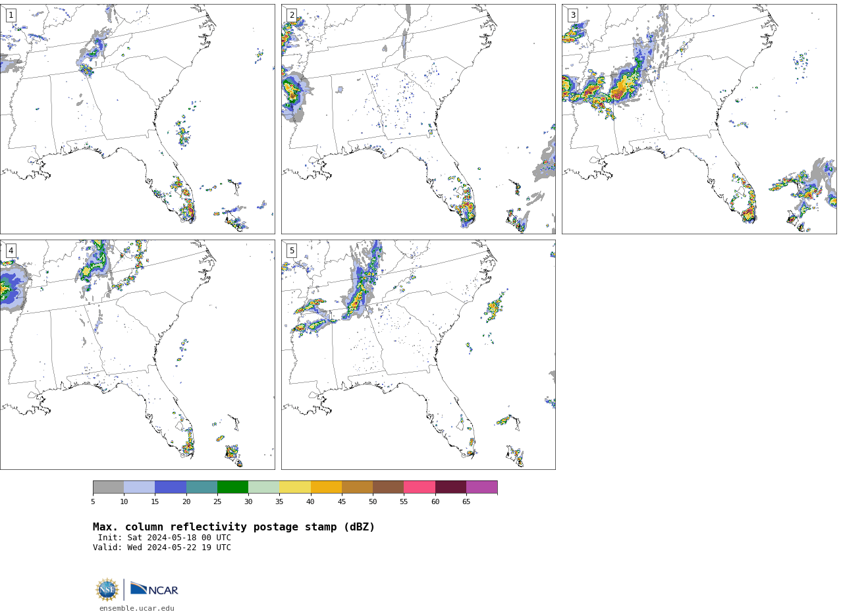Open the ensemble.ucar.edu link
The height and width of the screenshot is (616, 843).
(x=137, y=609)
